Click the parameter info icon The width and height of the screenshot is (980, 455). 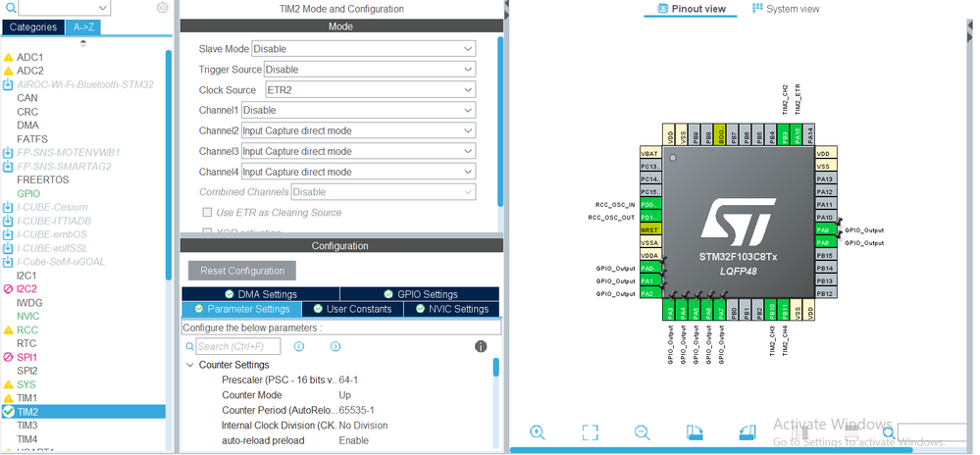point(481,346)
